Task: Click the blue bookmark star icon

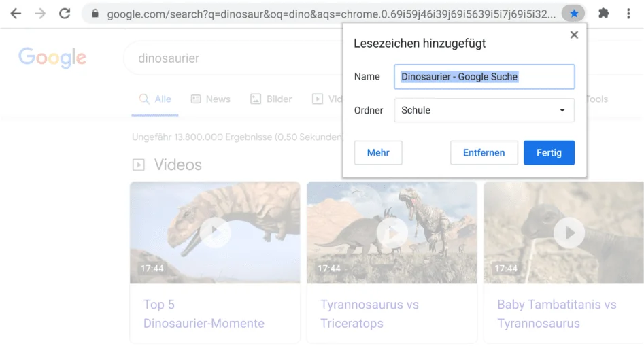Action: coord(574,14)
